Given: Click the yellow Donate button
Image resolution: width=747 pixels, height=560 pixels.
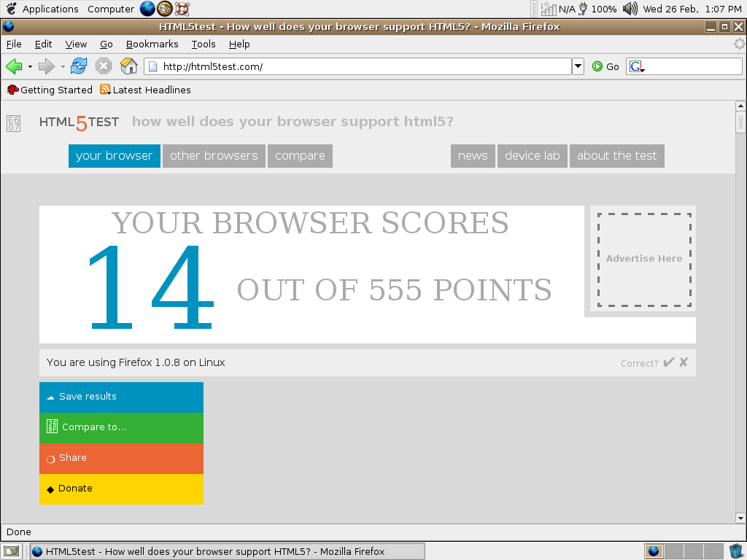Looking at the screenshot, I should coord(122,489).
